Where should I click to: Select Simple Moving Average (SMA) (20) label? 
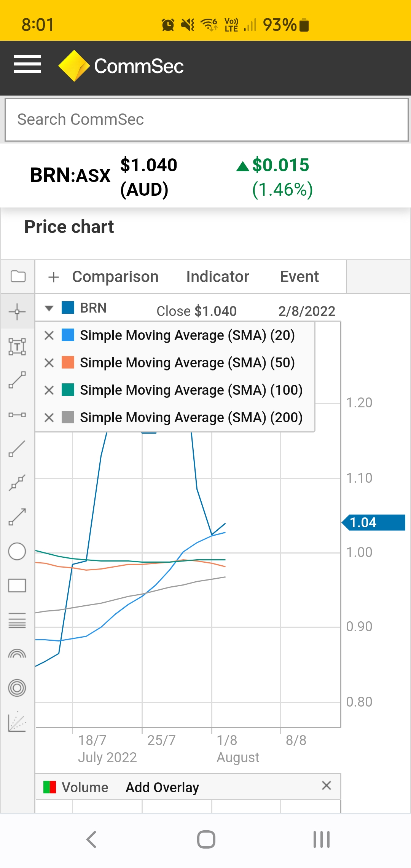click(x=187, y=335)
